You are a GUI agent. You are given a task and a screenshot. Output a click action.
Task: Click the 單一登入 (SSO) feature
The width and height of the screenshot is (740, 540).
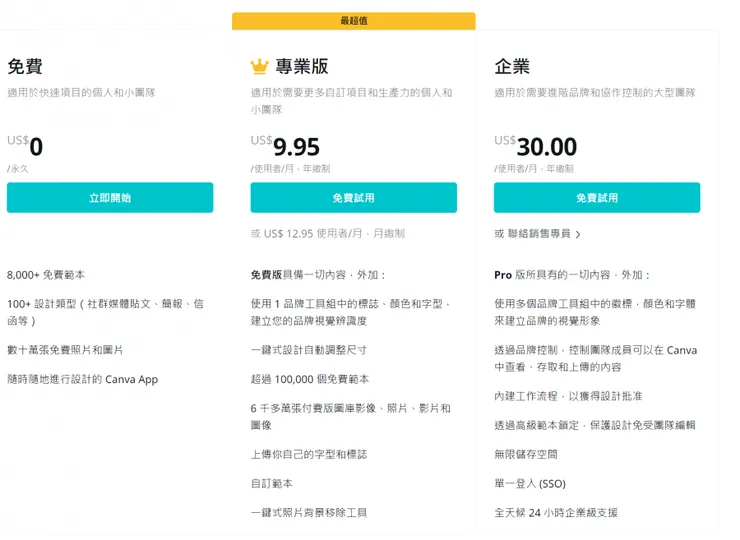click(x=530, y=483)
